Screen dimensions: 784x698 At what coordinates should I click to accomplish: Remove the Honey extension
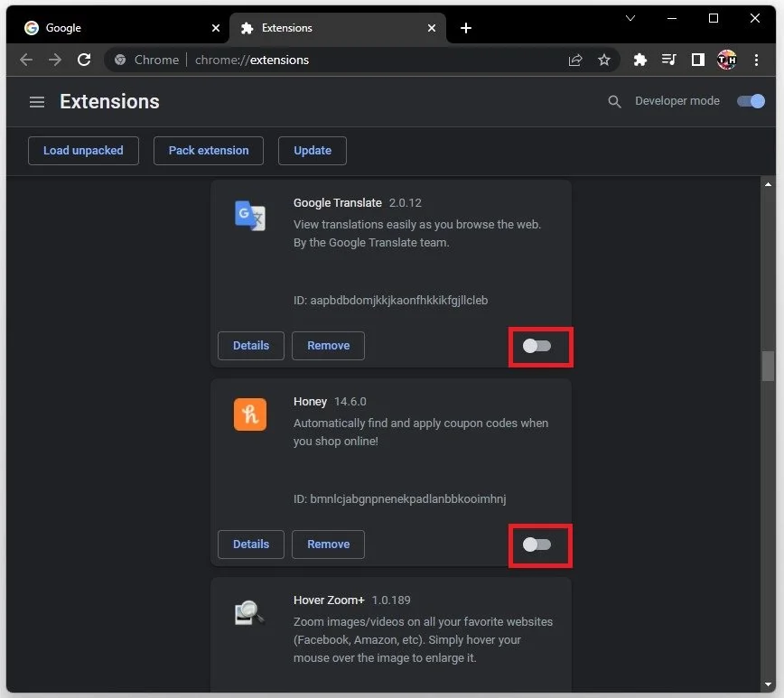(x=329, y=544)
